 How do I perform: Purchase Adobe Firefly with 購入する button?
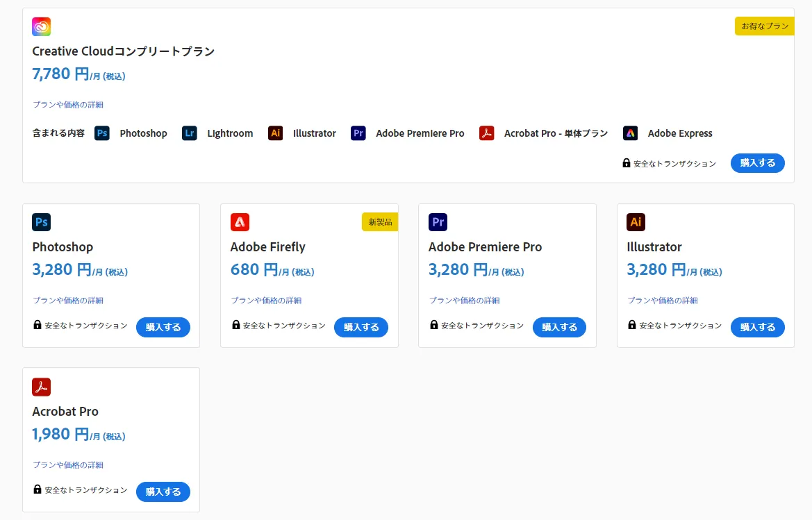pos(361,327)
